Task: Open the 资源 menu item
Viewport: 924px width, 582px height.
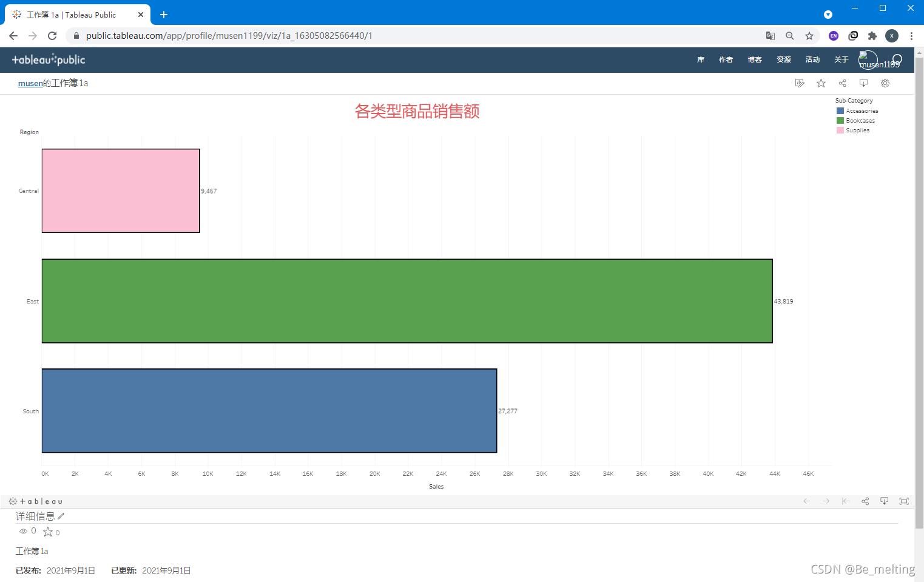Action: [x=784, y=59]
